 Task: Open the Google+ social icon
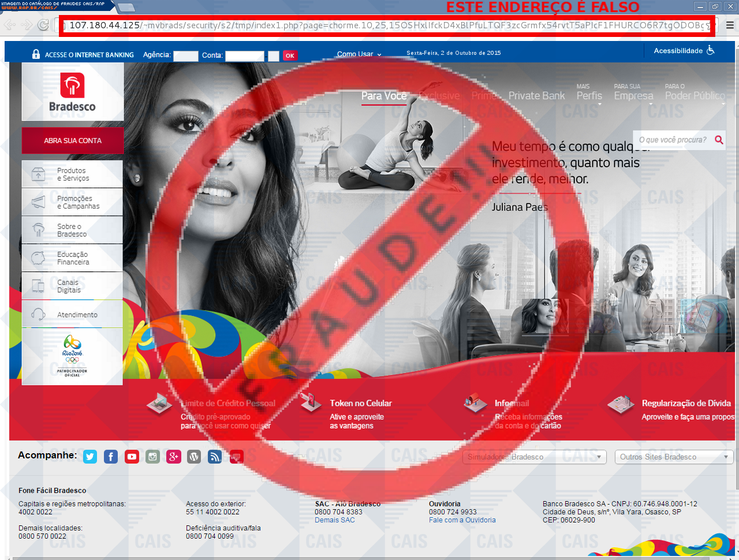pyautogui.click(x=173, y=457)
